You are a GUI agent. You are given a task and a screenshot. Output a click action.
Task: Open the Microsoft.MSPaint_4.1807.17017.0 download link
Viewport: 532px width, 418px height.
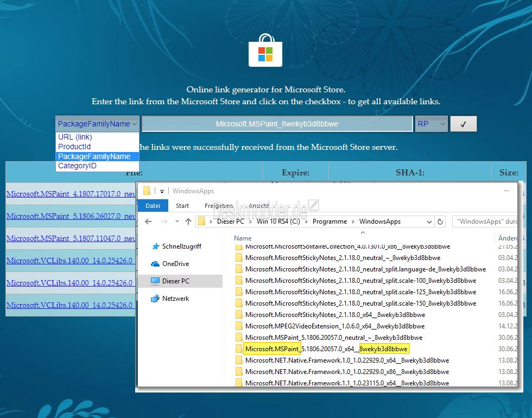(x=71, y=194)
